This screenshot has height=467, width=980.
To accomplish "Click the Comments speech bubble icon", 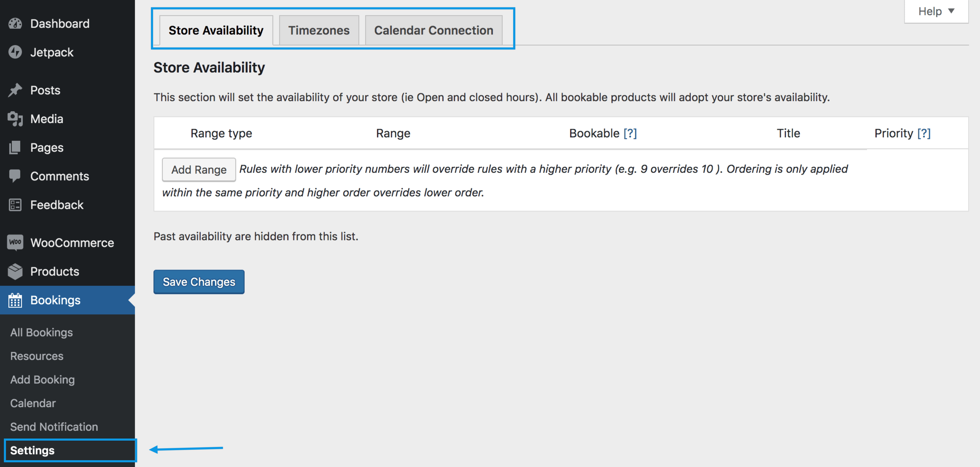I will 15,176.
